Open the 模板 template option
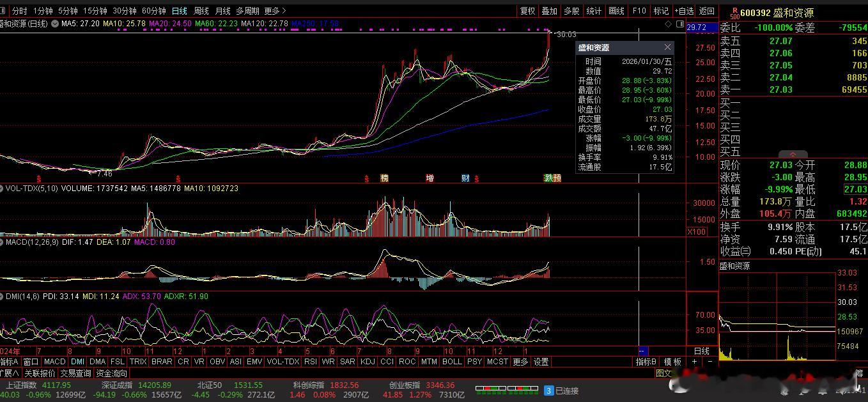The width and height of the screenshot is (868, 402). click(672, 362)
